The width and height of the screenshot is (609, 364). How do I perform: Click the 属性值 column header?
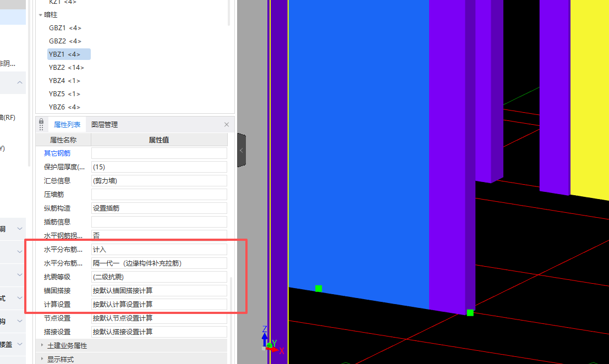(159, 140)
